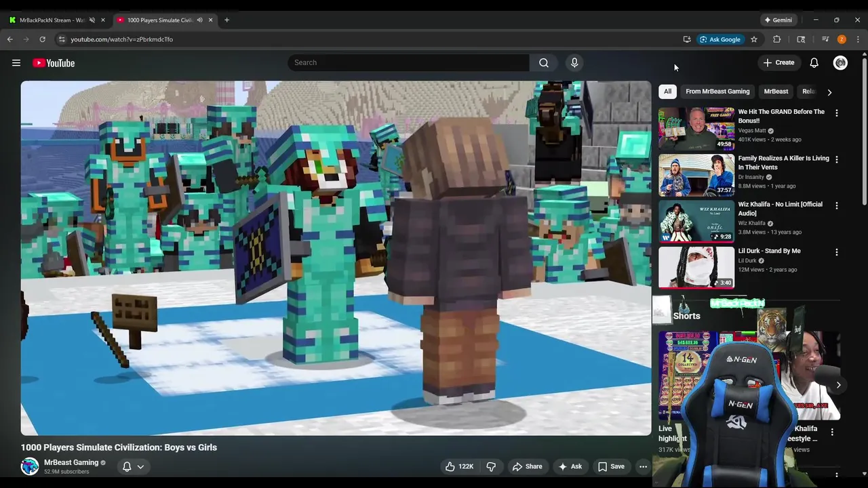This screenshot has width=868, height=488.
Task: Open options for Lil Durk video
Action: 836,252
